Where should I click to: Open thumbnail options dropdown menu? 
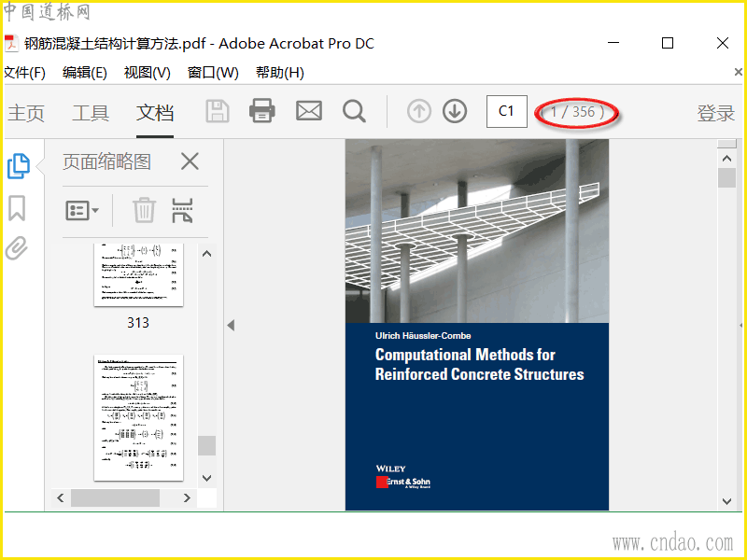[x=82, y=210]
